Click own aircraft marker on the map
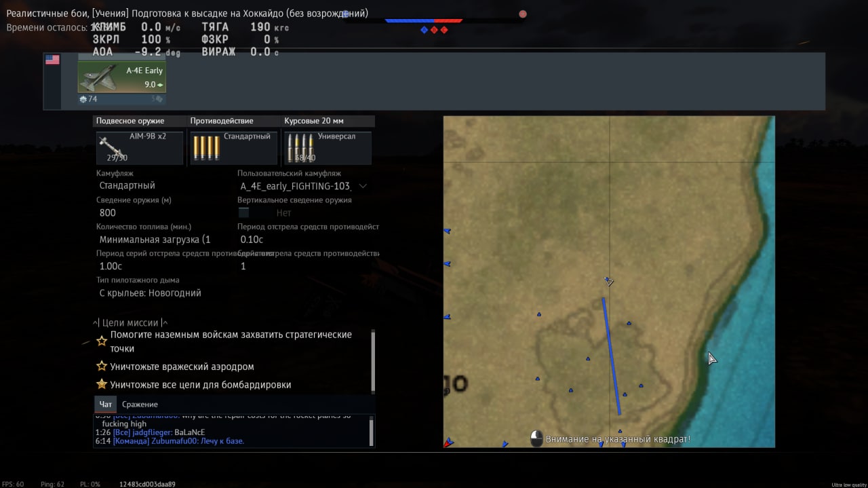This screenshot has width=868, height=488. point(609,281)
